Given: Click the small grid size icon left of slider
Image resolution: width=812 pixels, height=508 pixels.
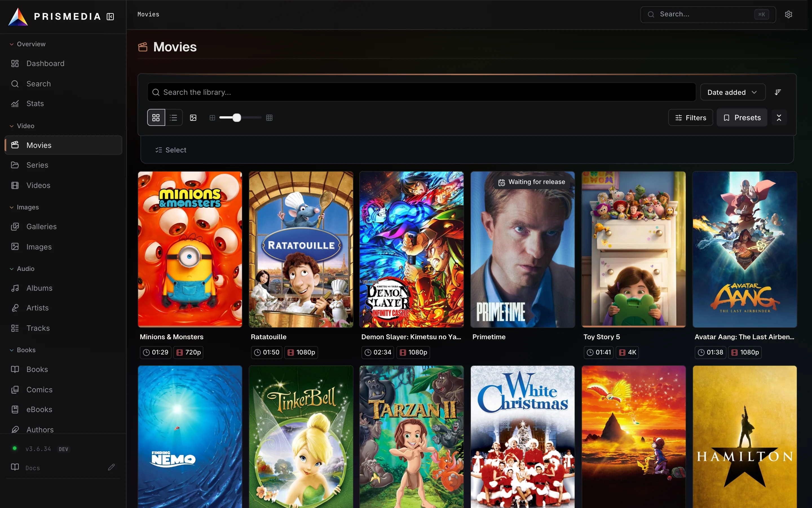Looking at the screenshot, I should pos(212,118).
